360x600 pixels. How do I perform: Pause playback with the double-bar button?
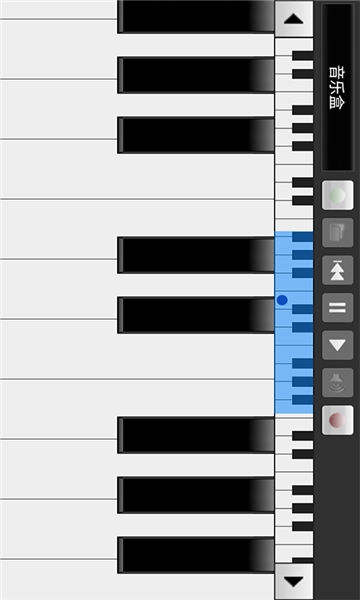[337, 308]
